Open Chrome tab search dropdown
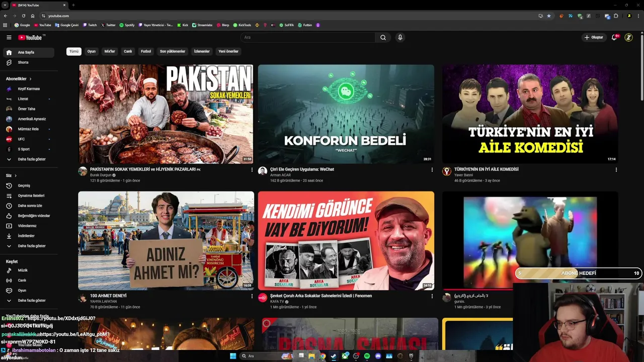Viewport: 644px width, 362px height. (x=5, y=5)
